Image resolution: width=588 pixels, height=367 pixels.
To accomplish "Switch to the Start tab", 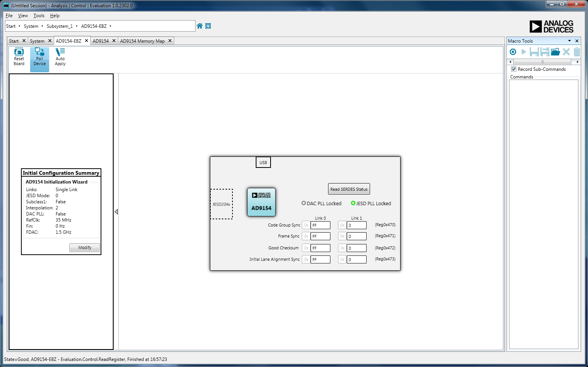I will [14, 41].
